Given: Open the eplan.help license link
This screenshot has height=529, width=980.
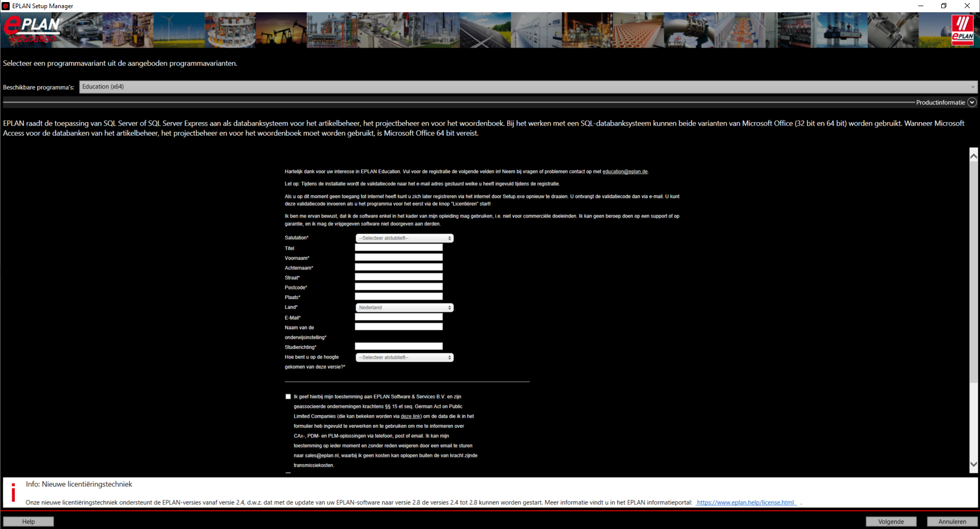Looking at the screenshot, I should coord(746,502).
